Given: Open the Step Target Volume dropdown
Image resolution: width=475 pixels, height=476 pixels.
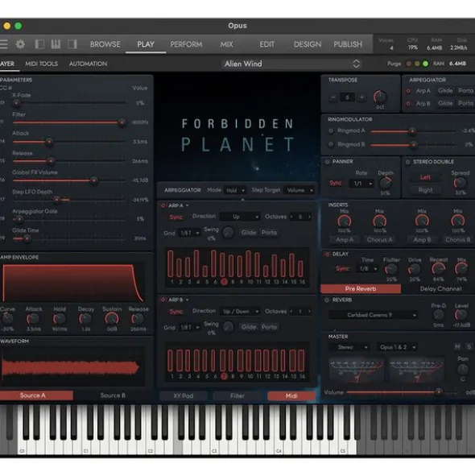Looking at the screenshot, I should tap(299, 190).
